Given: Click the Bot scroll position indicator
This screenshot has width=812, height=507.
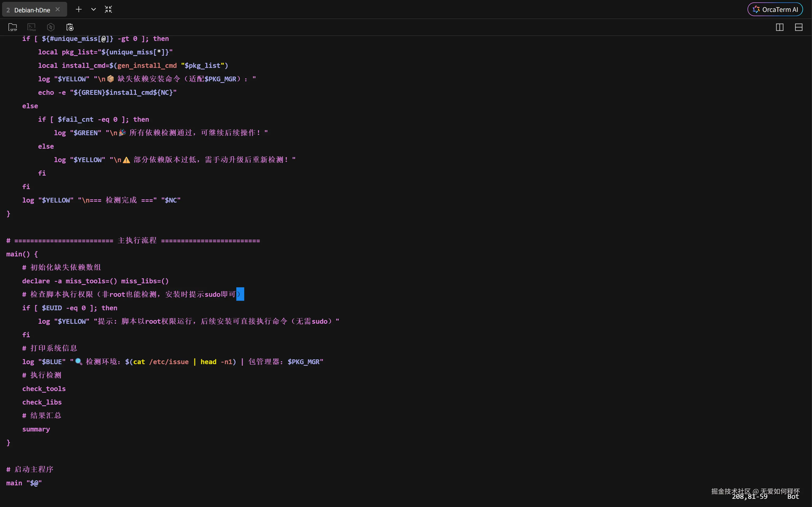Looking at the screenshot, I should pos(793,497).
